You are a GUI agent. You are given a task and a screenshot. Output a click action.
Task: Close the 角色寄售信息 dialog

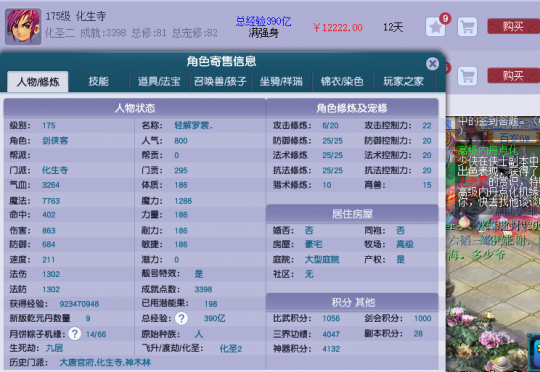click(x=432, y=64)
